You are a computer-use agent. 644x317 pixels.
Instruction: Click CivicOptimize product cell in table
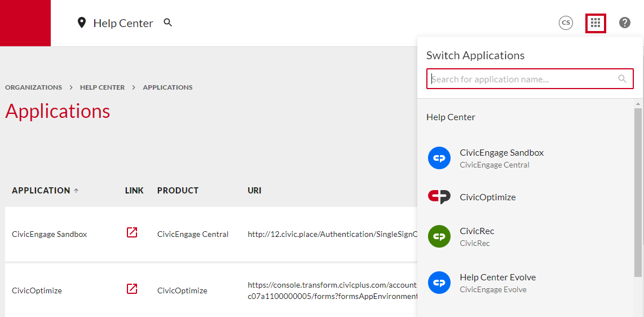(x=182, y=290)
